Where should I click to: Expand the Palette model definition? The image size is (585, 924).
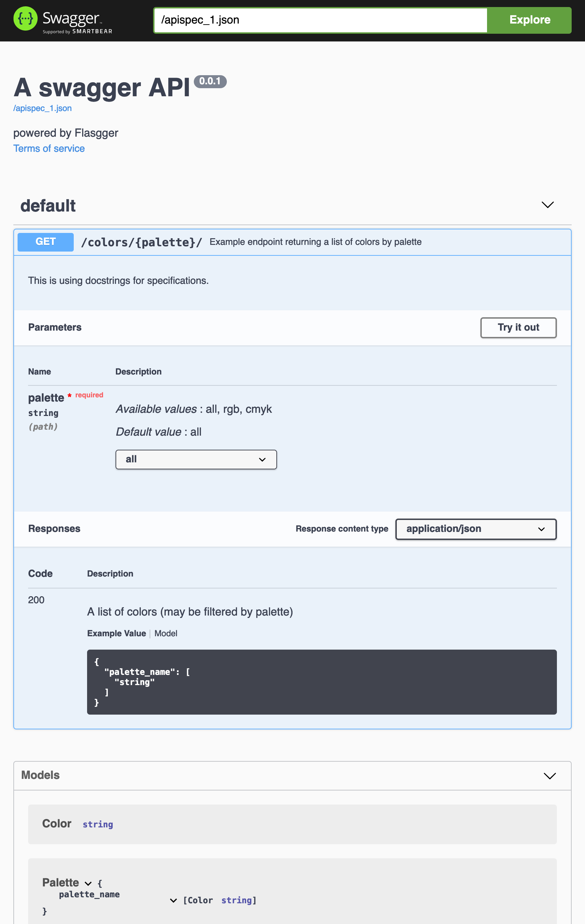pos(88,883)
